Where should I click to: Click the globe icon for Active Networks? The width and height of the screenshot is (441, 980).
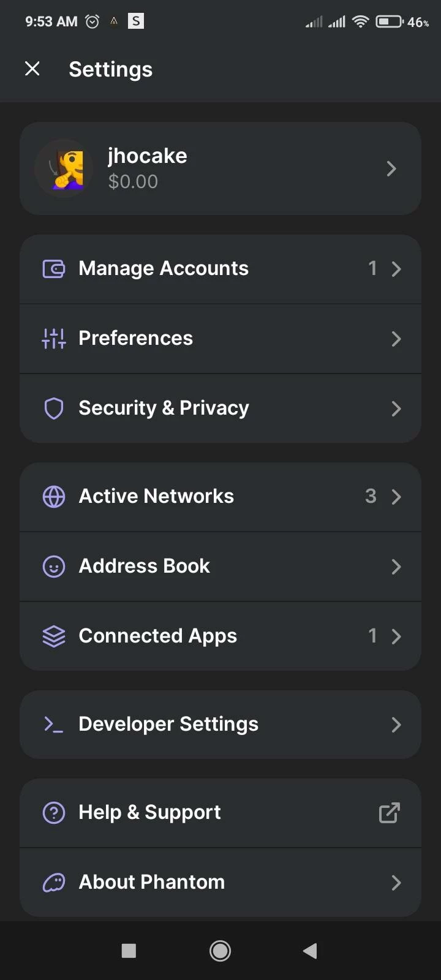pos(54,496)
